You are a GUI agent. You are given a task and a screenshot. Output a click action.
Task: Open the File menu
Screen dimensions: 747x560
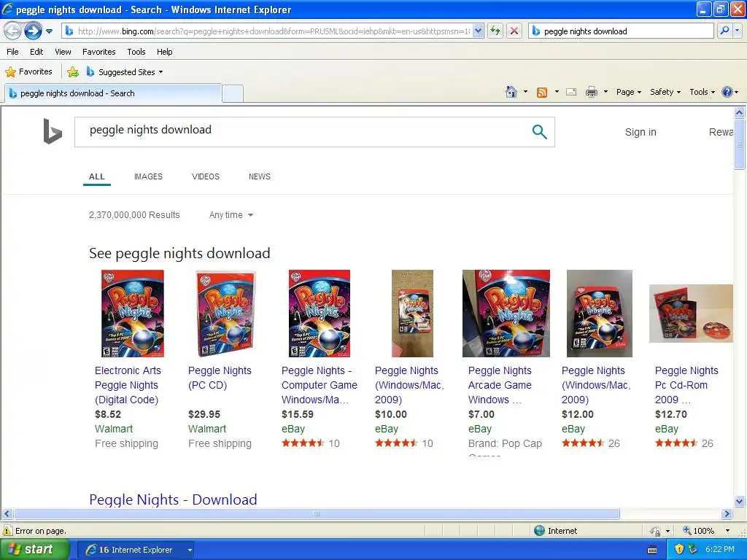pos(12,52)
